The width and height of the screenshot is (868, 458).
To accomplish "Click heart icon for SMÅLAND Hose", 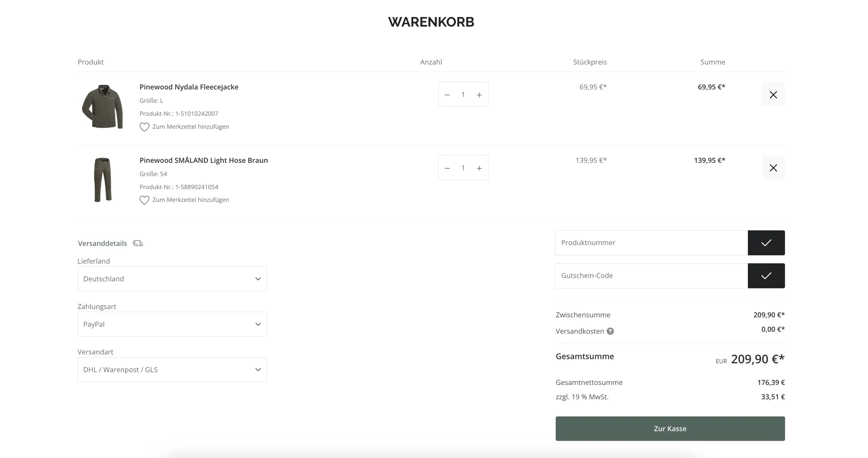I will click(144, 200).
